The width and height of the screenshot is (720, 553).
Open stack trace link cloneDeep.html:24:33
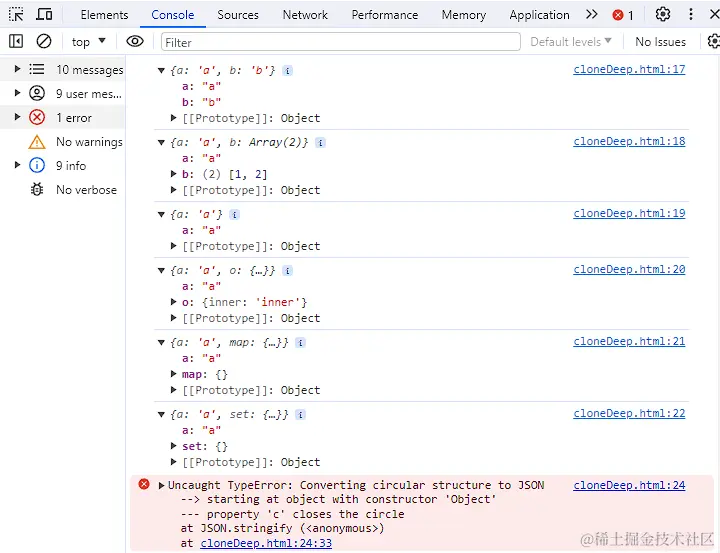pyautogui.click(x=266, y=543)
